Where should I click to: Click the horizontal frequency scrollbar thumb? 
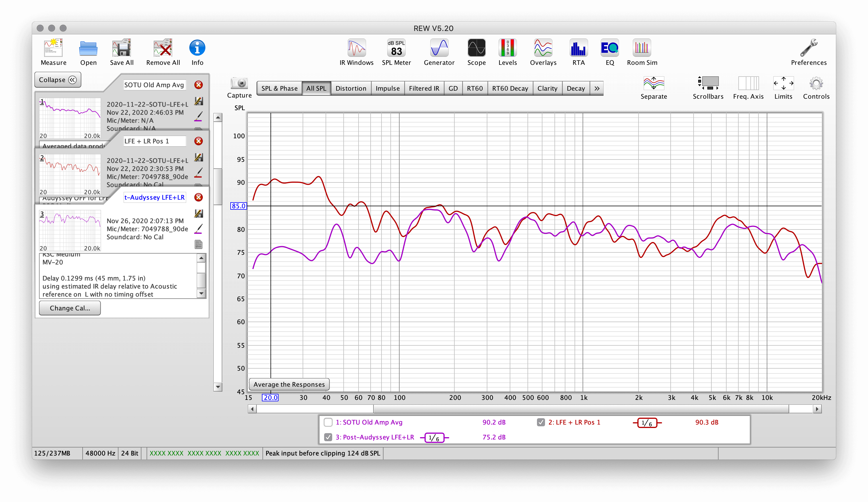coord(581,409)
